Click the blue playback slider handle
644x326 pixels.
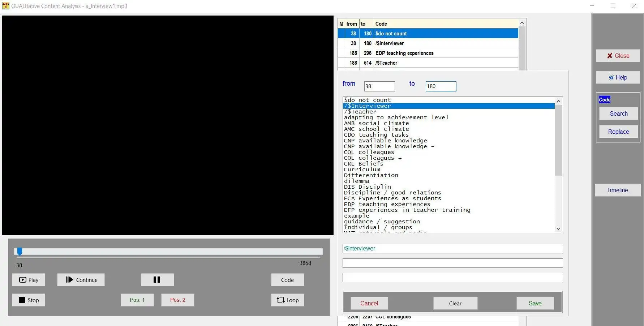pyautogui.click(x=20, y=251)
